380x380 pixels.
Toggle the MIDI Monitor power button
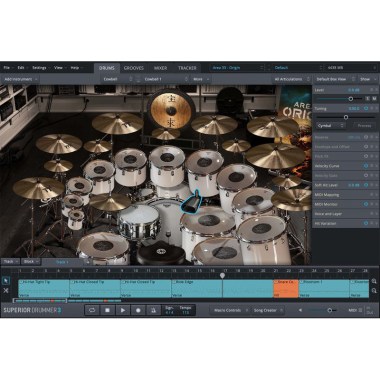[x=366, y=204]
